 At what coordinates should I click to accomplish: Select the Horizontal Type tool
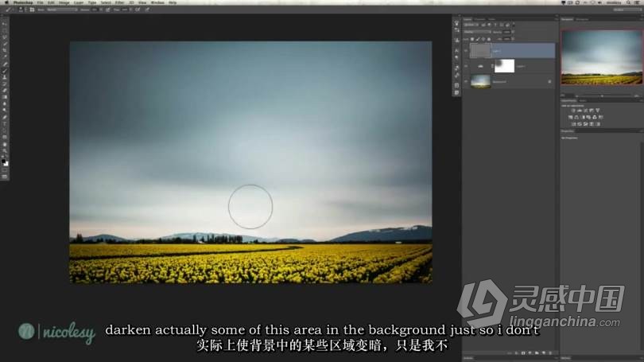5,123
